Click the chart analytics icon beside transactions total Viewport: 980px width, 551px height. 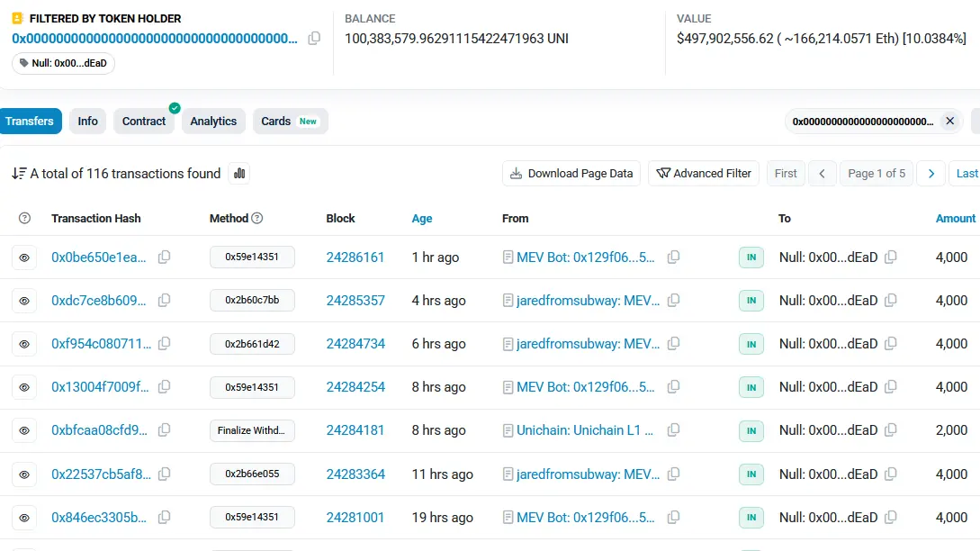(x=239, y=174)
